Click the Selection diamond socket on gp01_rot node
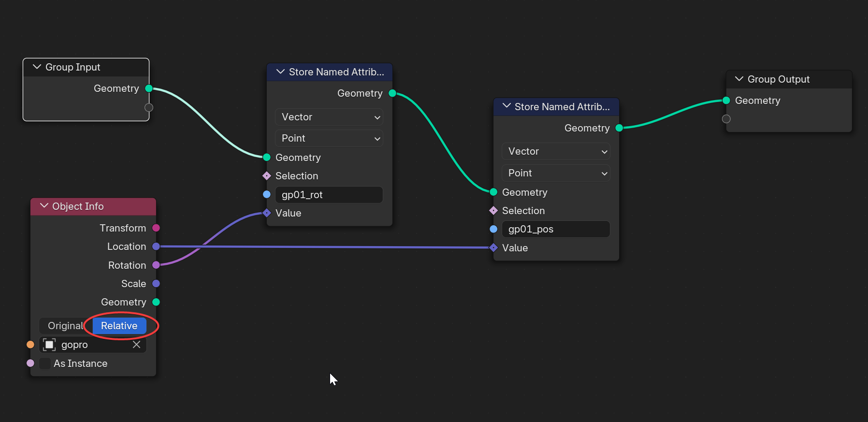Screen dimensions: 868x422 [x=267, y=176]
